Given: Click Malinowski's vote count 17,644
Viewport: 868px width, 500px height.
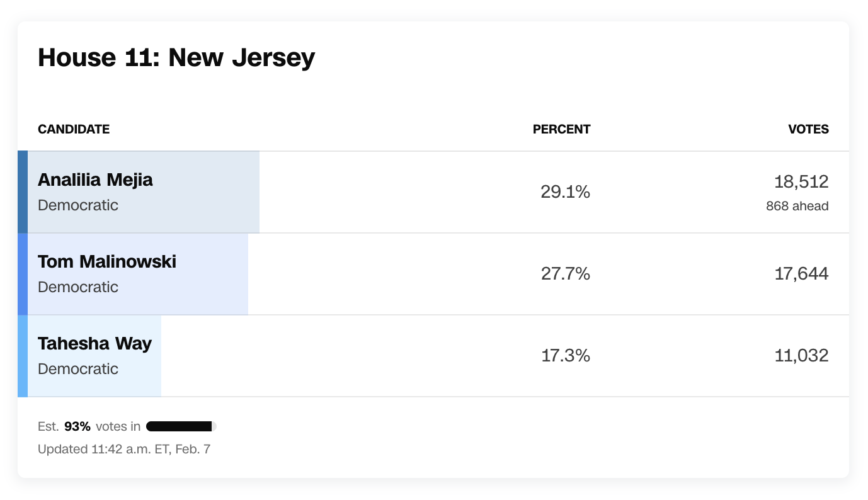Looking at the screenshot, I should pyautogui.click(x=801, y=274).
